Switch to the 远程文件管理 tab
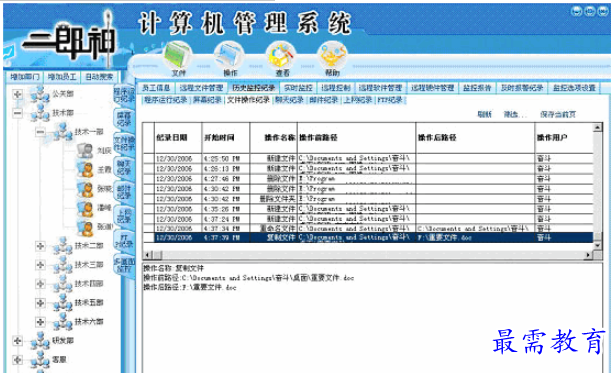The image size is (614, 373). click(x=201, y=88)
